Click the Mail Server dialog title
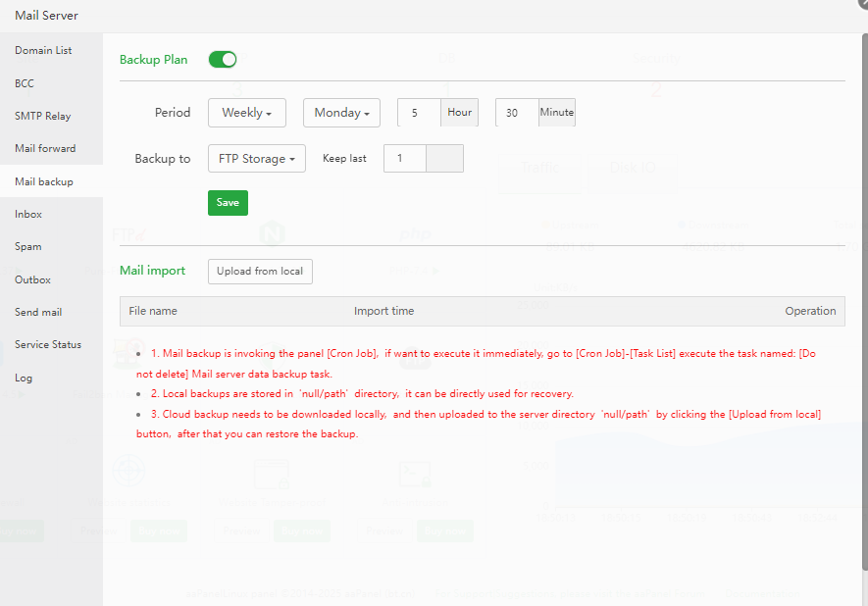 pos(46,16)
